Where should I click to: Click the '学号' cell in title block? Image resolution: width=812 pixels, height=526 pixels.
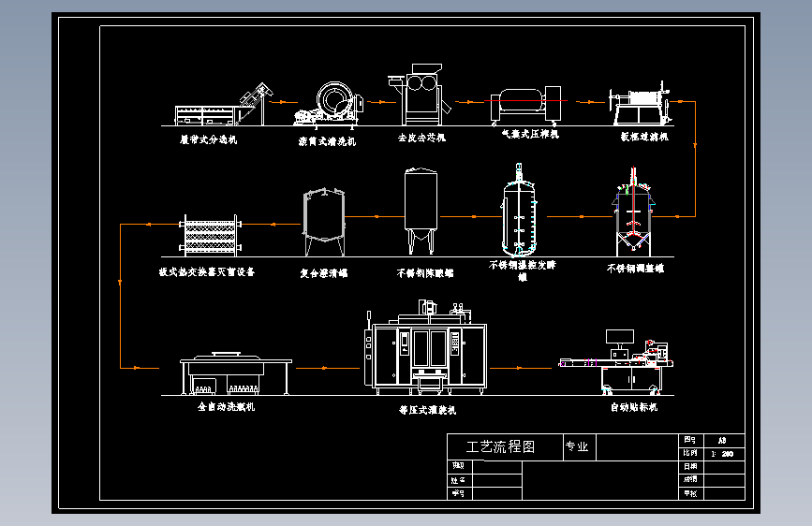[x=459, y=493]
